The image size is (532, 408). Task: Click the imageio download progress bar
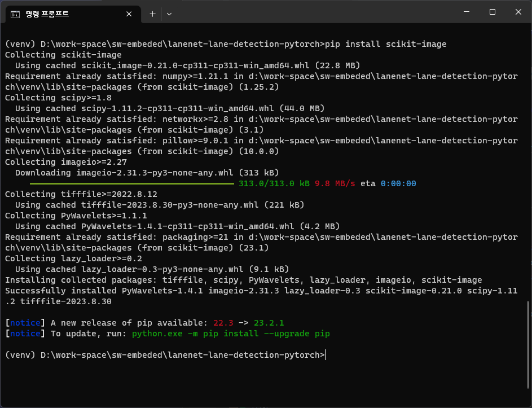132,183
